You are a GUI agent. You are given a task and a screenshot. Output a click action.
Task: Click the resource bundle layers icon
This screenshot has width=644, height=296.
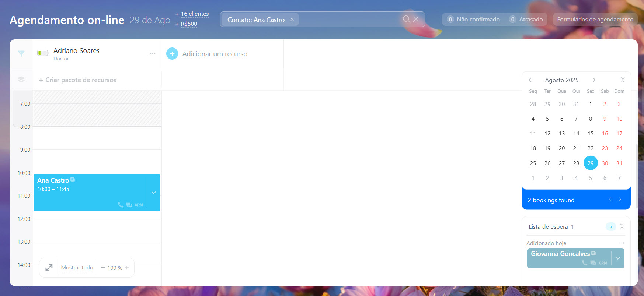coord(21,80)
